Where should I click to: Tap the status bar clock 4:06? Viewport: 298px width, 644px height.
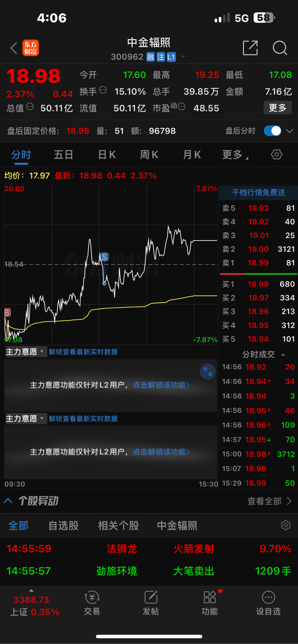pyautogui.click(x=52, y=18)
